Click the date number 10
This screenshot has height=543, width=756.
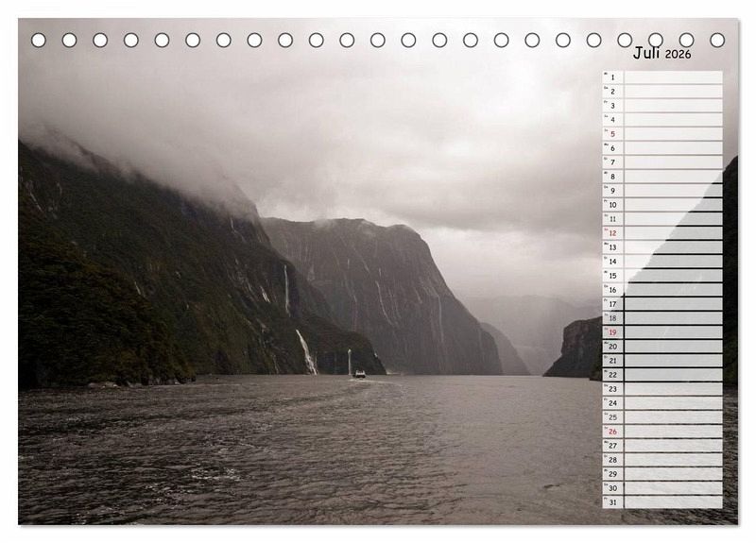[x=612, y=205]
